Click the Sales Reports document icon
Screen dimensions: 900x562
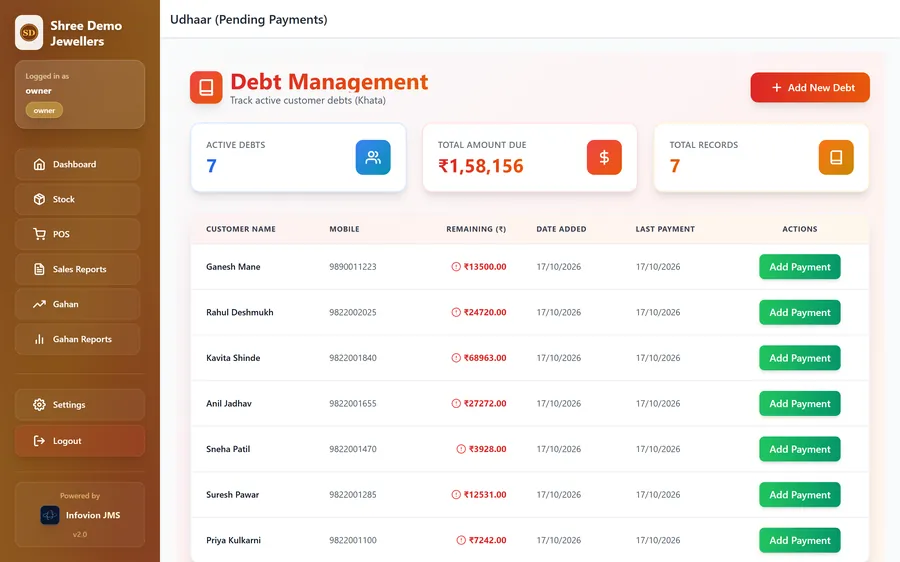coord(39,269)
